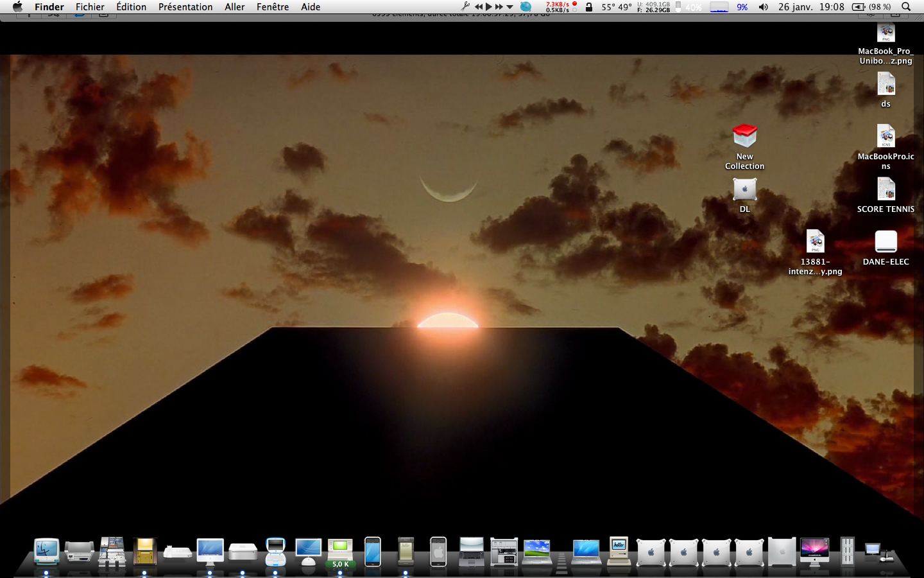
Task: Open the Windows XP laptop dock icon
Action: coord(537,551)
